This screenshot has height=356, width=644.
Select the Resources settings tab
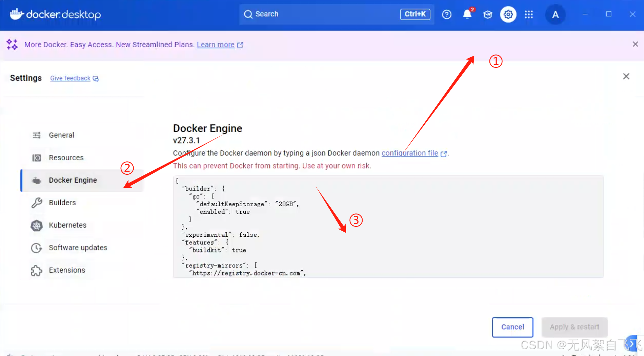pos(82,158)
